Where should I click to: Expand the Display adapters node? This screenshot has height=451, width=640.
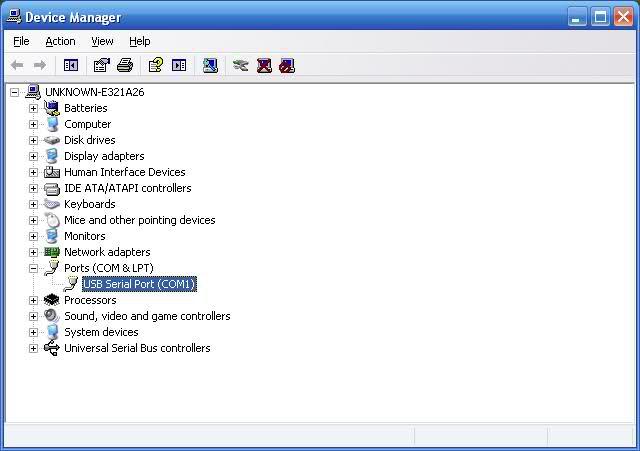tap(33, 156)
